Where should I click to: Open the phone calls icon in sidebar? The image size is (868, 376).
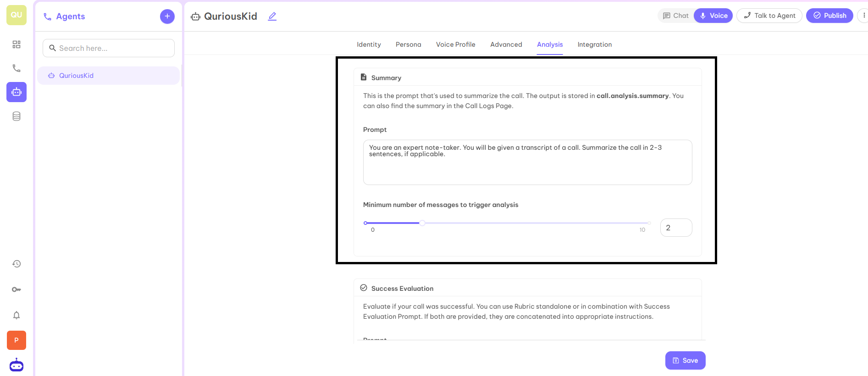click(17, 68)
